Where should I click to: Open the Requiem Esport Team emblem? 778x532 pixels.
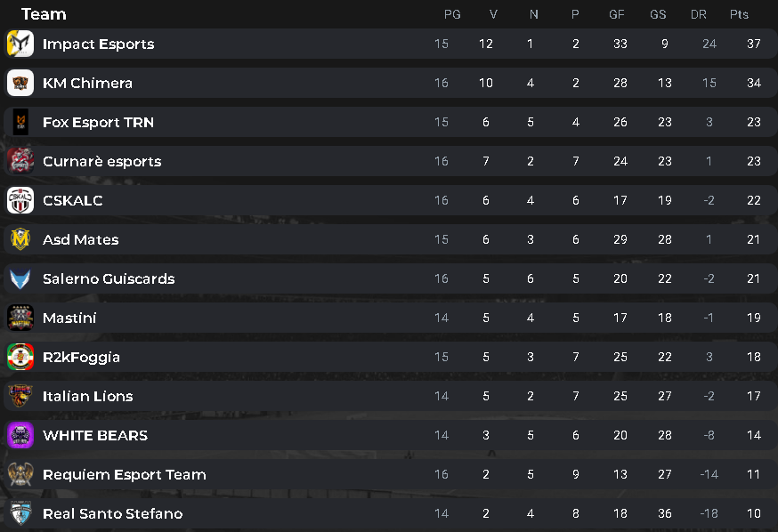[20, 474]
